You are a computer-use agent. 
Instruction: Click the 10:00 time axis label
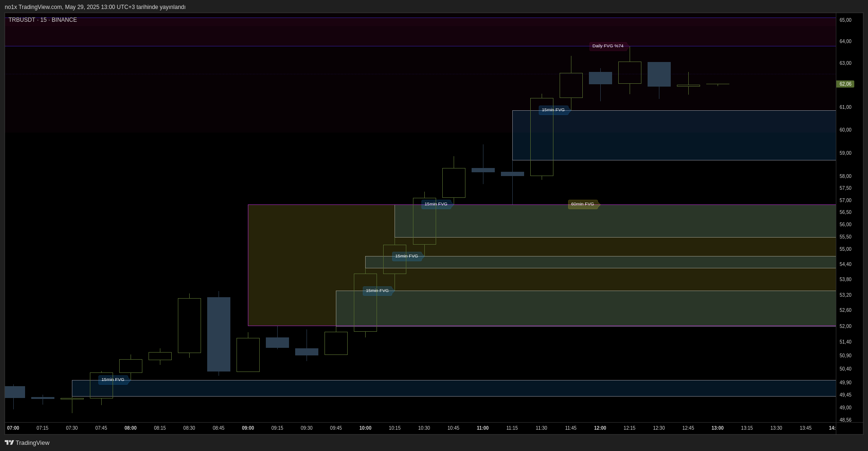tap(365, 428)
